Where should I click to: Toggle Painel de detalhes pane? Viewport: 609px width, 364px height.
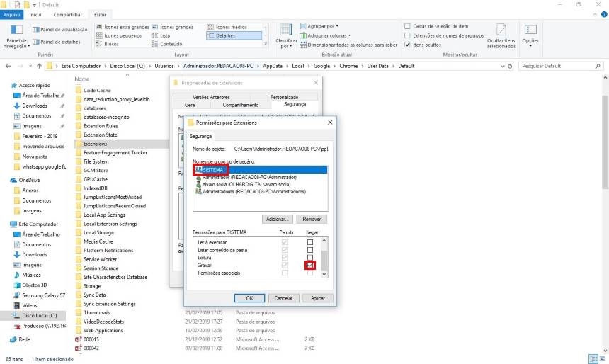click(x=57, y=42)
